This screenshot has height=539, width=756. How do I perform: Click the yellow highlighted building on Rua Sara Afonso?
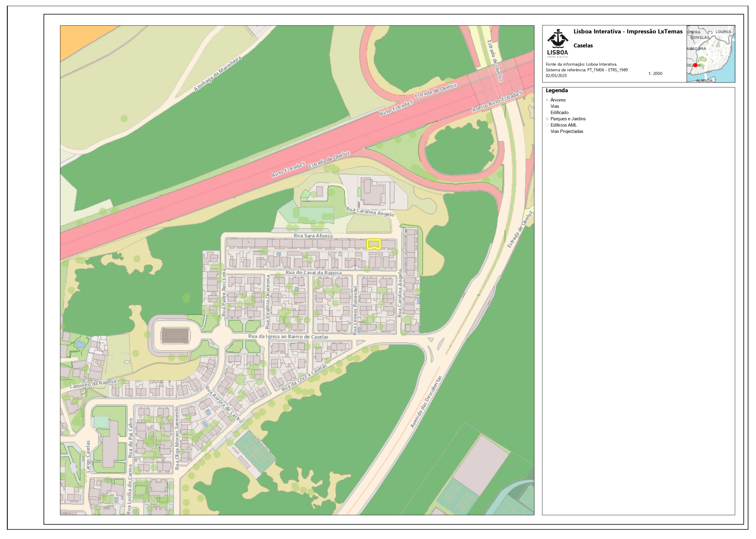tap(373, 244)
